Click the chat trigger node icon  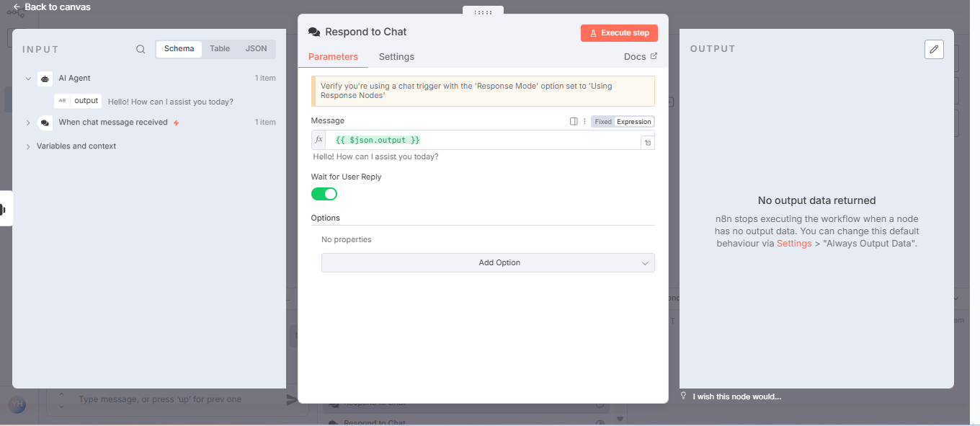45,123
